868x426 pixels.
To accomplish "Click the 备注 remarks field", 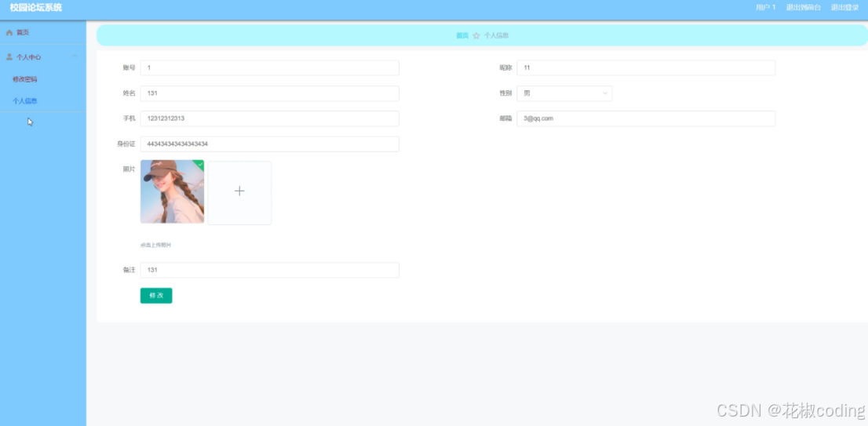I will click(x=270, y=270).
